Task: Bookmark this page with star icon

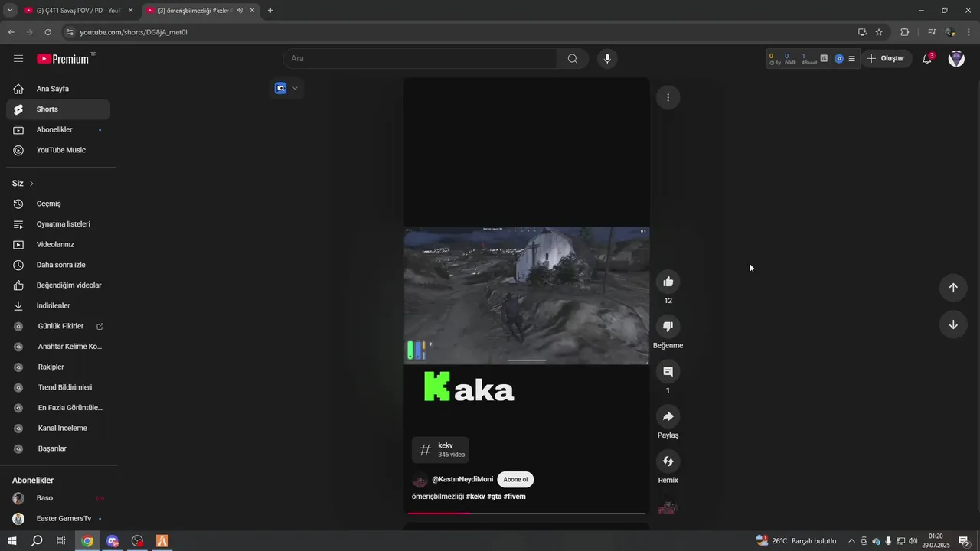Action: [x=879, y=32]
